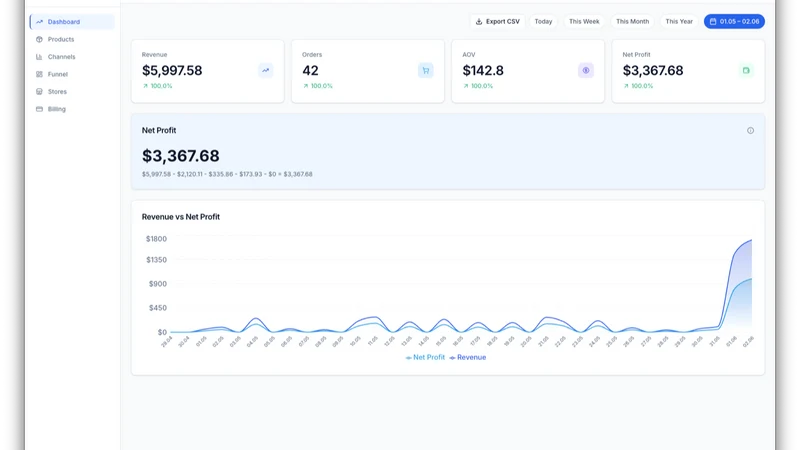Click the Net Profit card $3,367.68 value
The height and width of the screenshot is (450, 800).
[x=653, y=70]
